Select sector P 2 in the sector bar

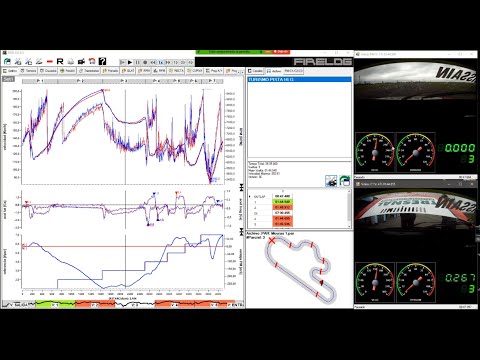point(80,81)
